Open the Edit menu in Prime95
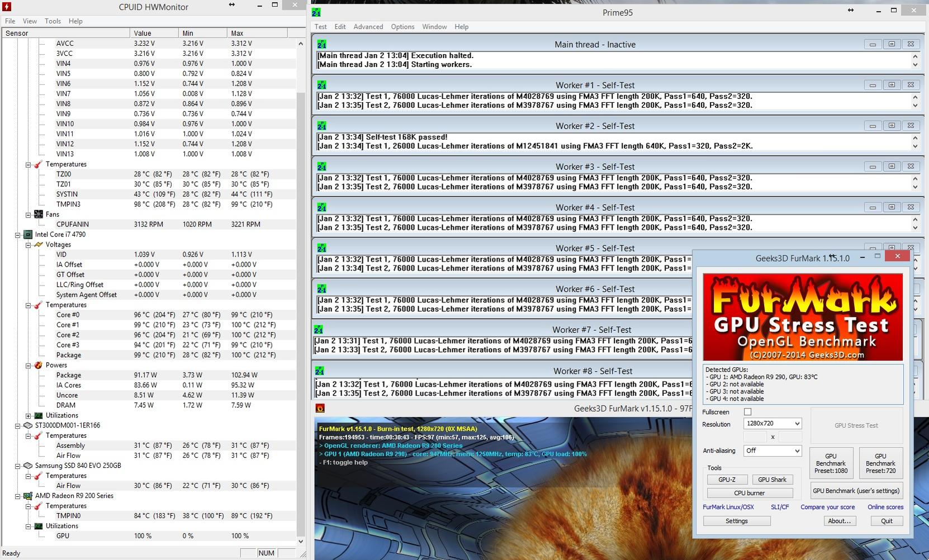 (340, 27)
